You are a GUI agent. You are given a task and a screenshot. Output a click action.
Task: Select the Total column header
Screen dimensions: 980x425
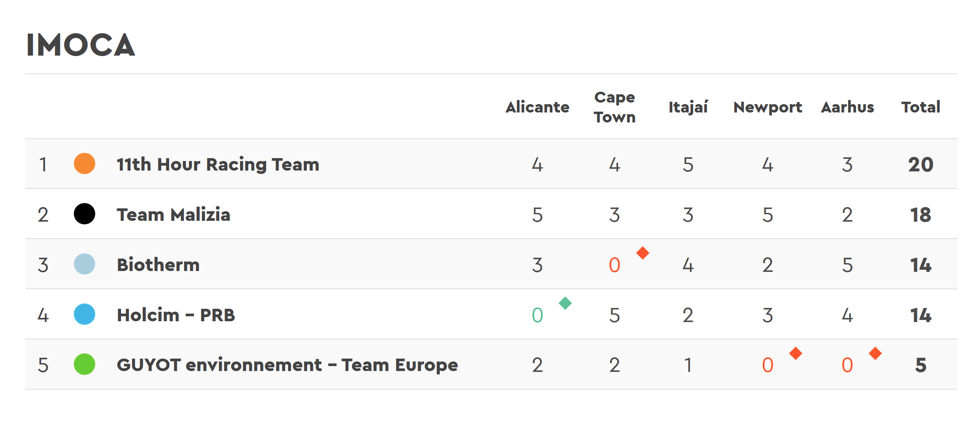click(x=921, y=107)
